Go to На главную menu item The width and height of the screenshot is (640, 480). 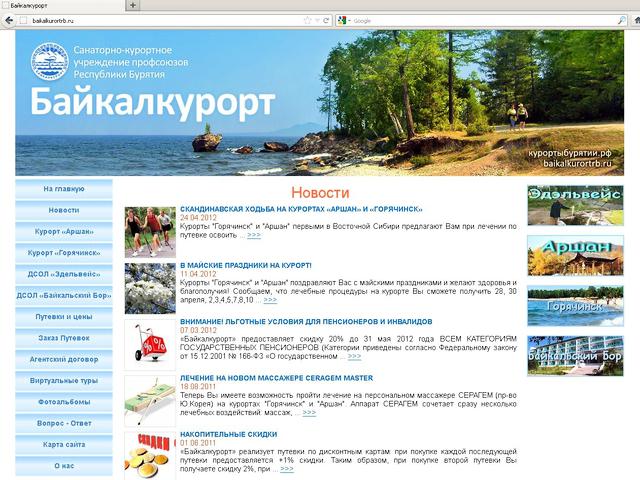click(64, 189)
